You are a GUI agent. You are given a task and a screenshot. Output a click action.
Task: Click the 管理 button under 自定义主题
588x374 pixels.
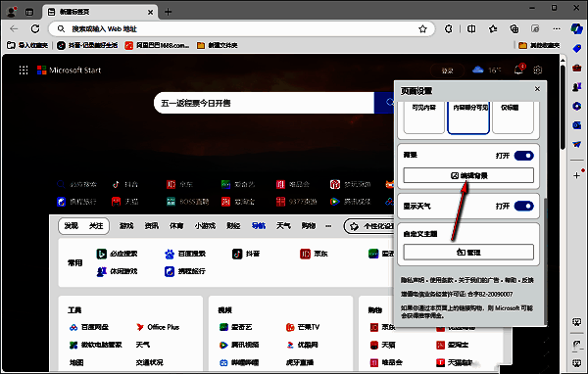point(468,253)
